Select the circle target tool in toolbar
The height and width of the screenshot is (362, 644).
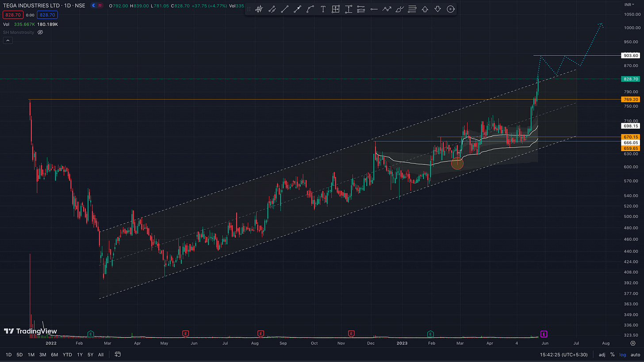(451, 9)
